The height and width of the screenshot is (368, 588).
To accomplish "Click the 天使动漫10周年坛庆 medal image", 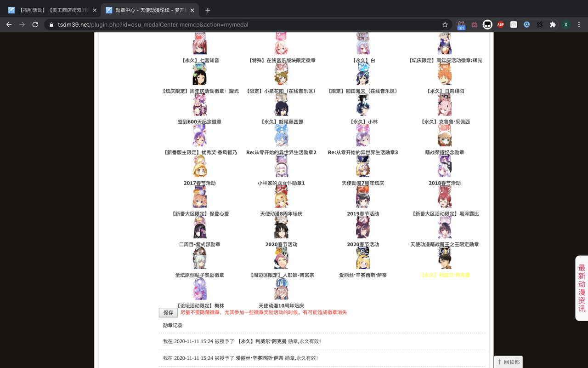I will pos(281,289).
